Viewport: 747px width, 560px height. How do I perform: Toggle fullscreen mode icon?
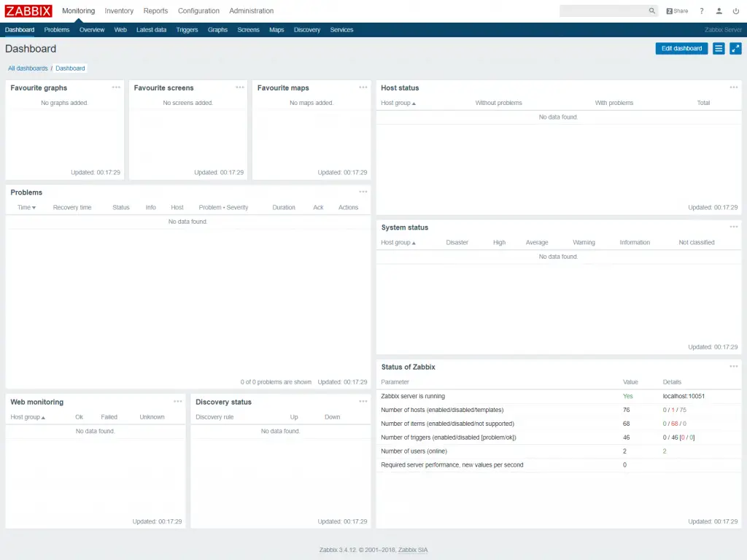point(735,49)
